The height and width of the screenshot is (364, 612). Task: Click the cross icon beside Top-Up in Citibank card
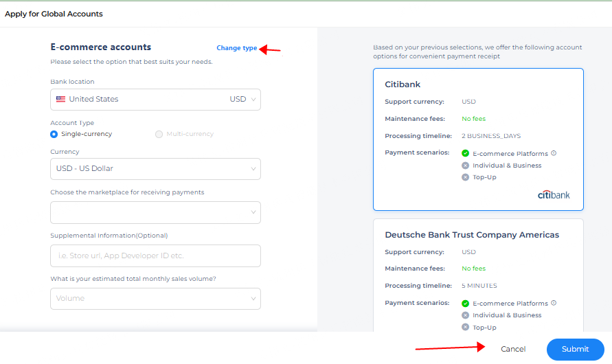pyautogui.click(x=465, y=177)
